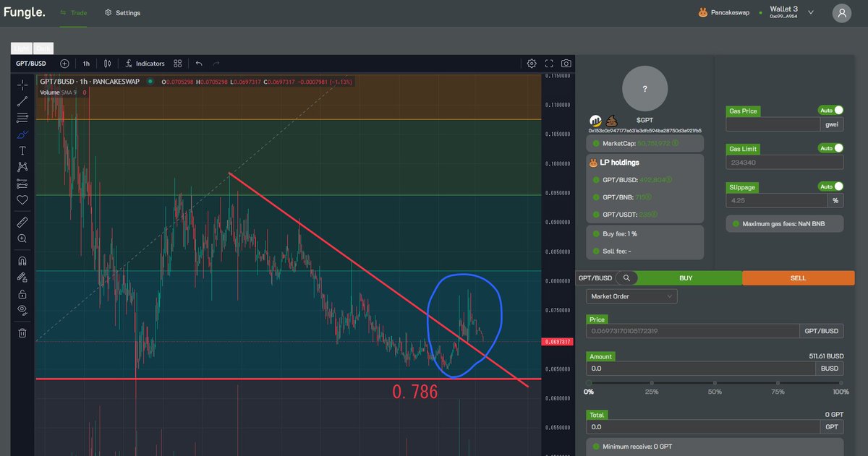This screenshot has height=456, width=868.
Task: Open the GPT/BUSD symbol search
Action: point(31,64)
